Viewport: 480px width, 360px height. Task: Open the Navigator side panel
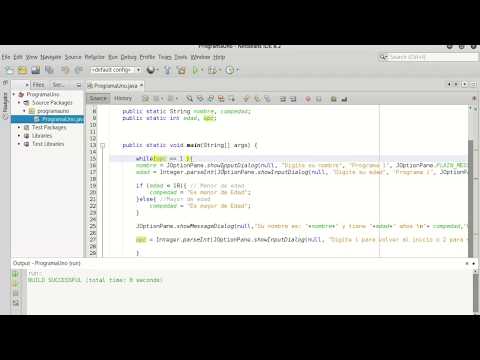pyautogui.click(x=5, y=106)
